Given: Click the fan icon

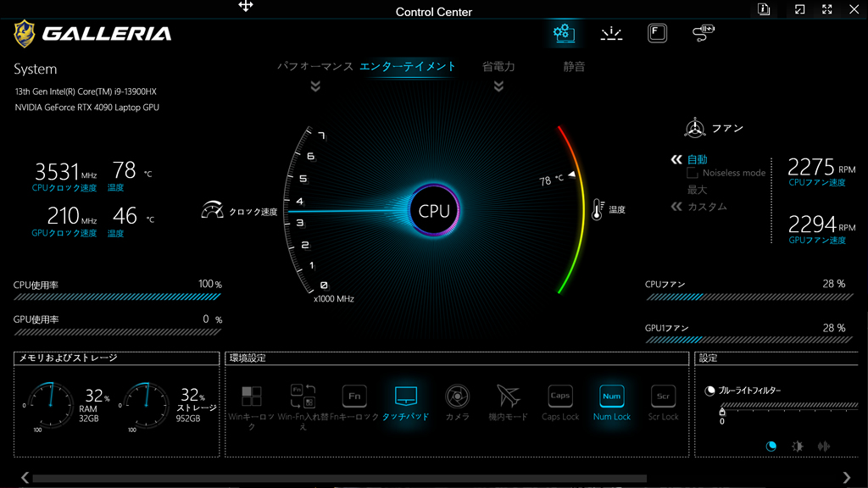Looking at the screenshot, I should tap(695, 129).
